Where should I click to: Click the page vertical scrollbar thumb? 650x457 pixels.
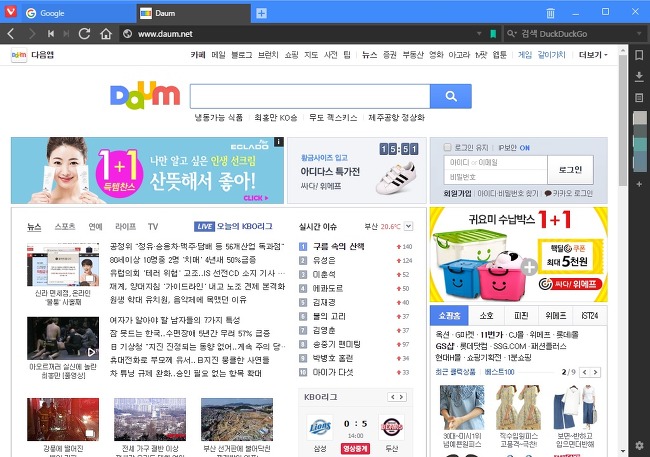623,120
